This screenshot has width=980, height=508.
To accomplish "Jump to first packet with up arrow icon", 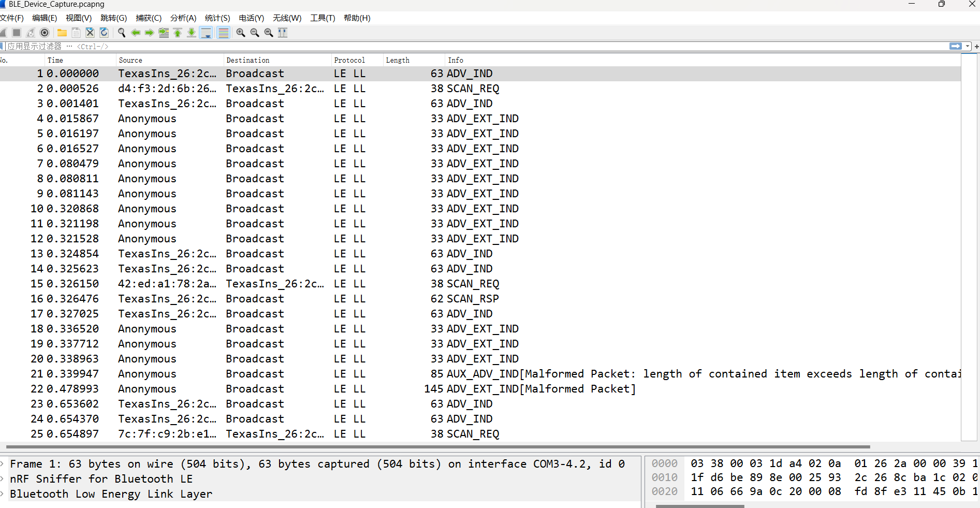I will coord(178,33).
